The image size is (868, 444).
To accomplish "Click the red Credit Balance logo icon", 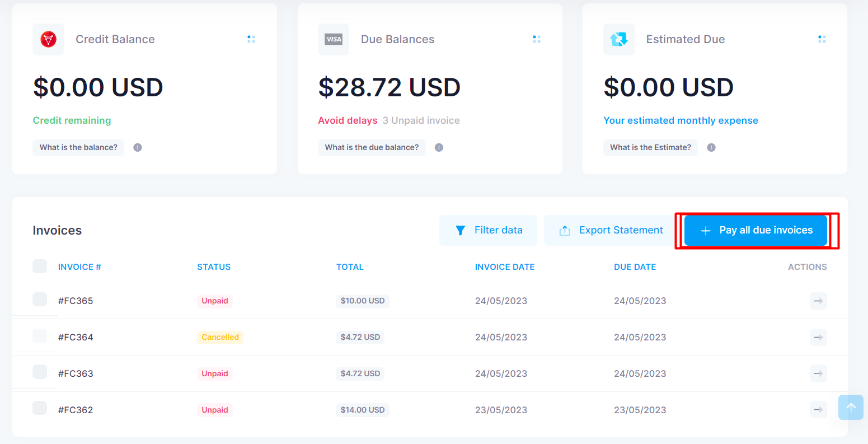I will point(49,39).
